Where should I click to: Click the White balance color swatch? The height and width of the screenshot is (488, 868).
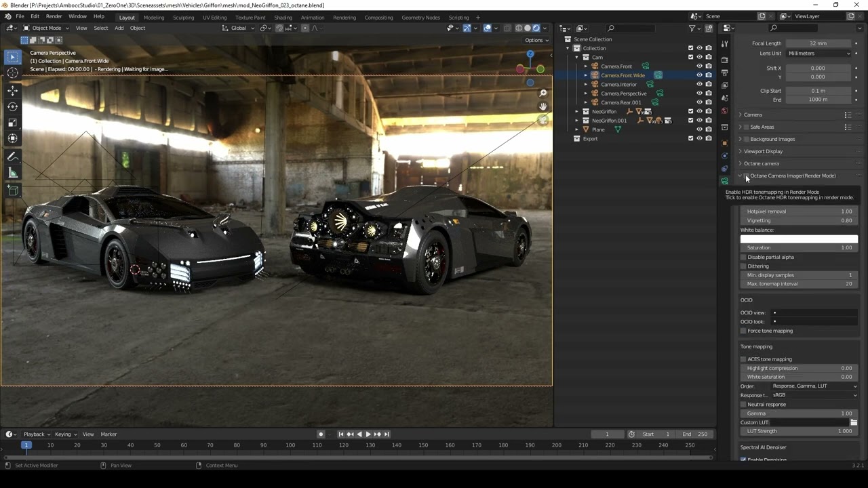pos(798,239)
